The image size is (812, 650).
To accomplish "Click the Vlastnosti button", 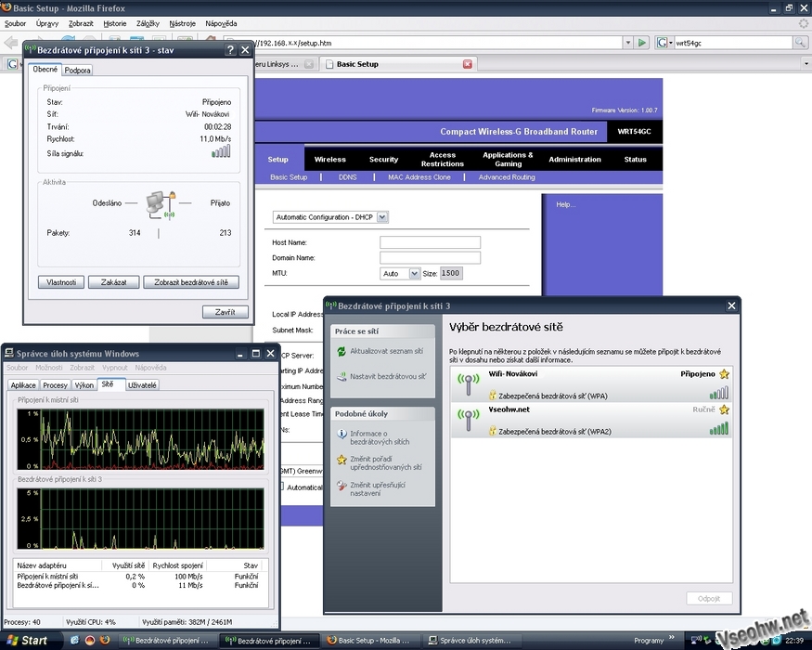I will coord(61,282).
